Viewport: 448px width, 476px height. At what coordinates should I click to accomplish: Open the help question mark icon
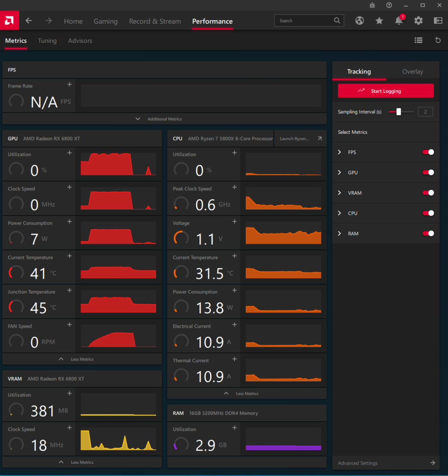[x=389, y=5]
